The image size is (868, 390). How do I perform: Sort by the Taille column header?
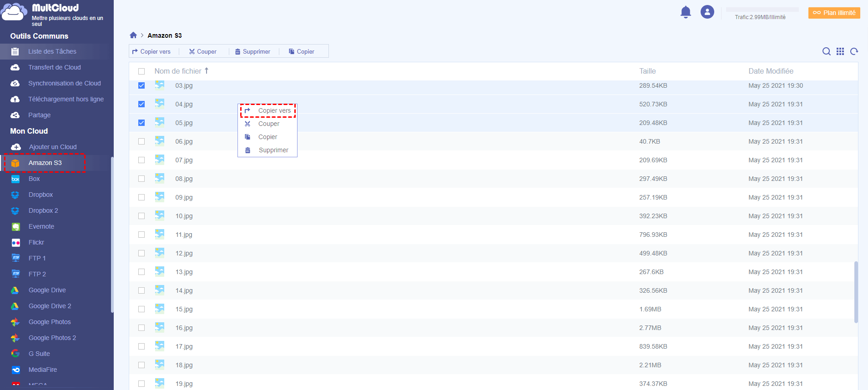[x=647, y=71]
